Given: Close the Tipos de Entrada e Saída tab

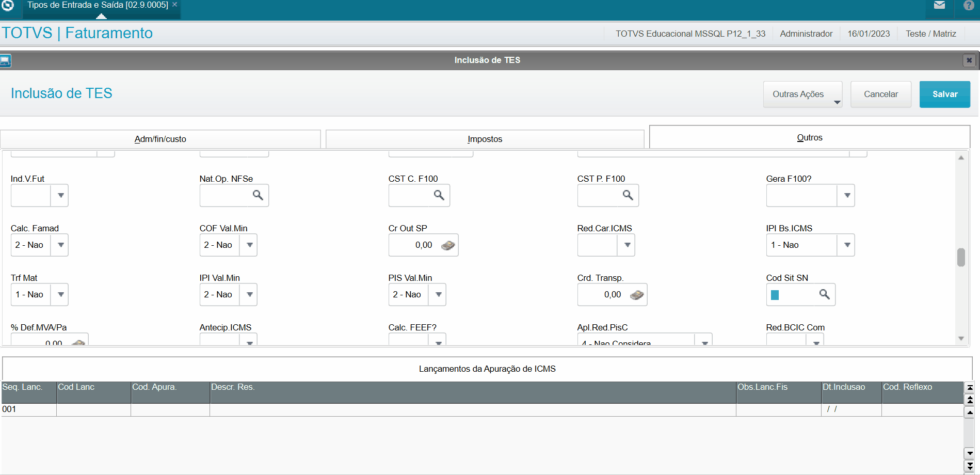Looking at the screenshot, I should 174,4.
